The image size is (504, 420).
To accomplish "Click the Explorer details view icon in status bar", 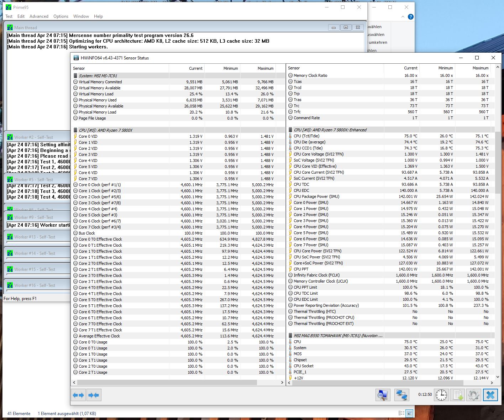I will point(401,413).
